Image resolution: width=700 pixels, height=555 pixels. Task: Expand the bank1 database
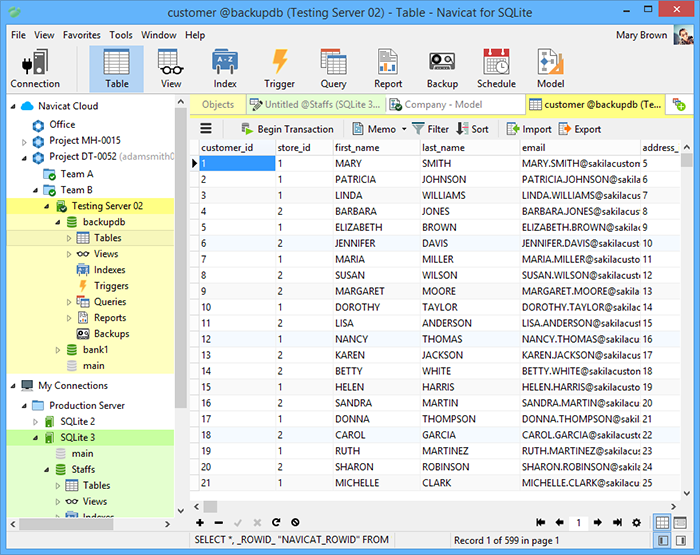pyautogui.click(x=58, y=350)
